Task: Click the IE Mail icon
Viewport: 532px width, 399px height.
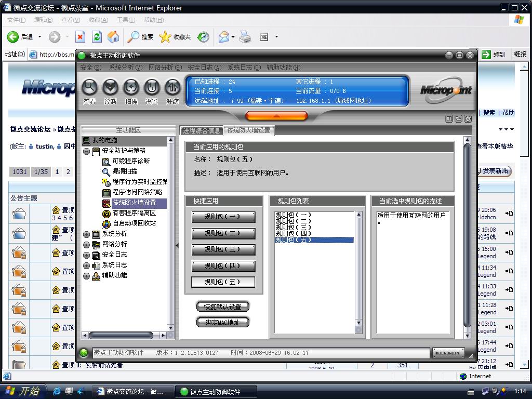Action: point(224,37)
